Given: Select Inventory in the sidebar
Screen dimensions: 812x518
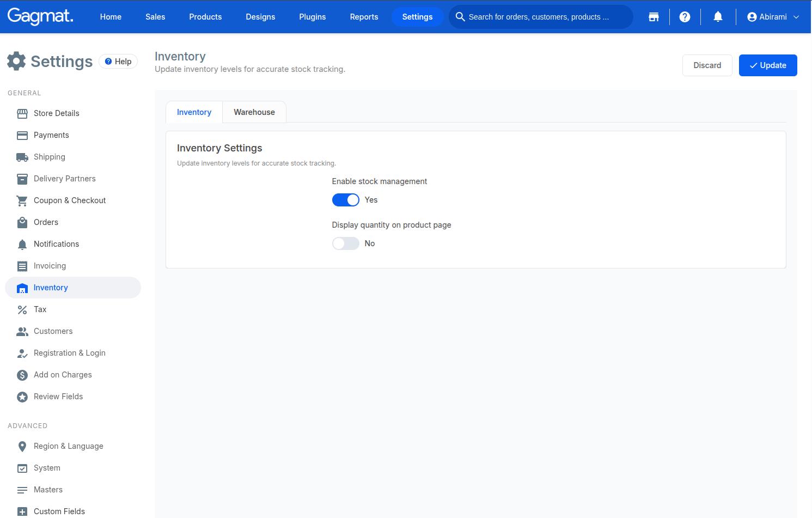Looking at the screenshot, I should 73,288.
